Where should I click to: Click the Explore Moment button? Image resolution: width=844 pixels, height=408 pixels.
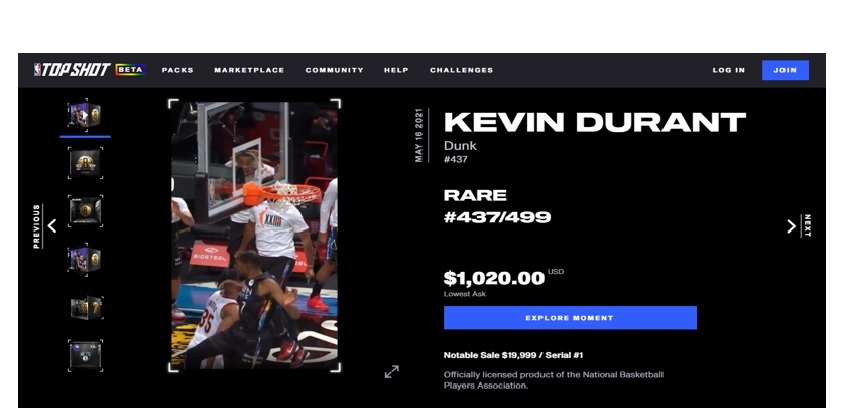point(570,318)
